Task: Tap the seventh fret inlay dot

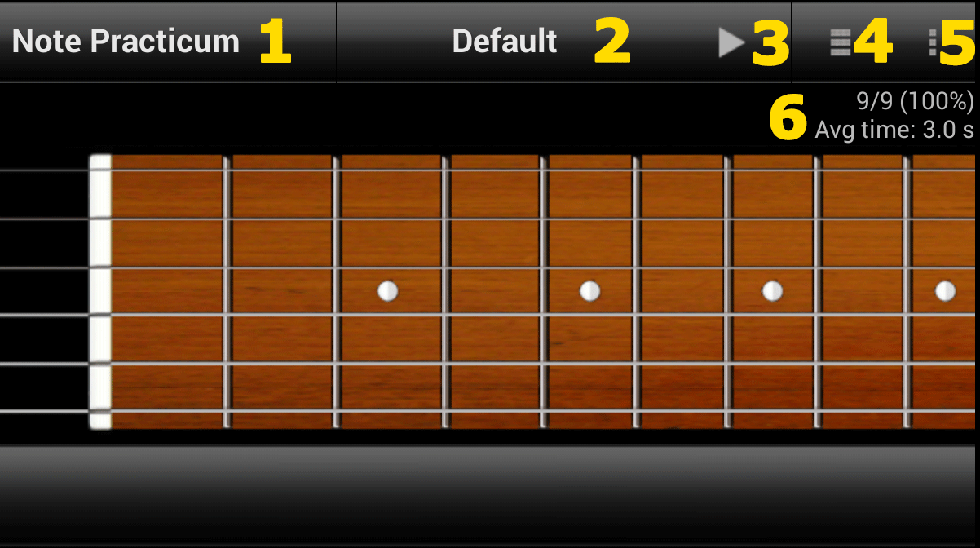Action: click(x=772, y=291)
